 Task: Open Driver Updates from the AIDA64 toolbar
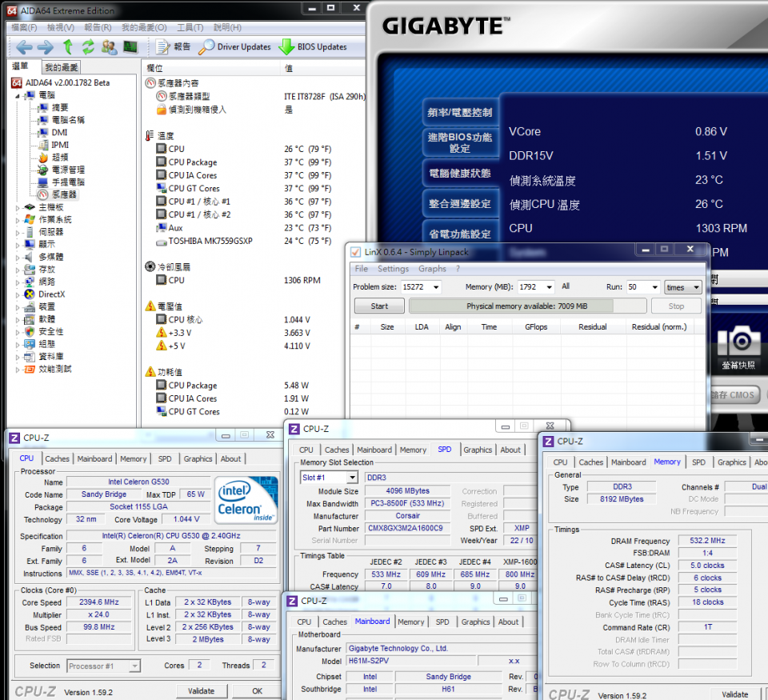[232, 46]
